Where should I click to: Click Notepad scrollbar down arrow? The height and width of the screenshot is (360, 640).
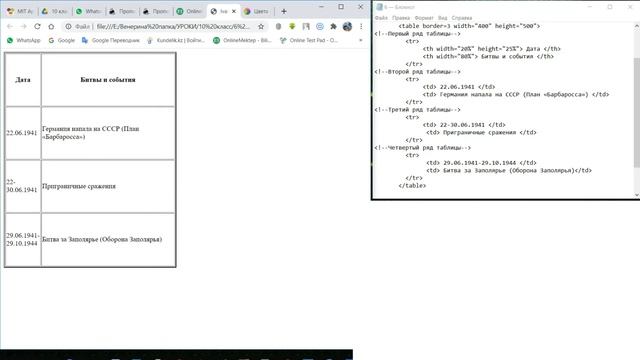636,195
